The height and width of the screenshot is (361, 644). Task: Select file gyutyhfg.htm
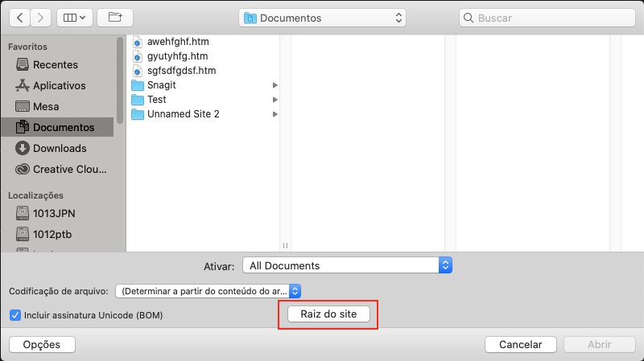177,56
